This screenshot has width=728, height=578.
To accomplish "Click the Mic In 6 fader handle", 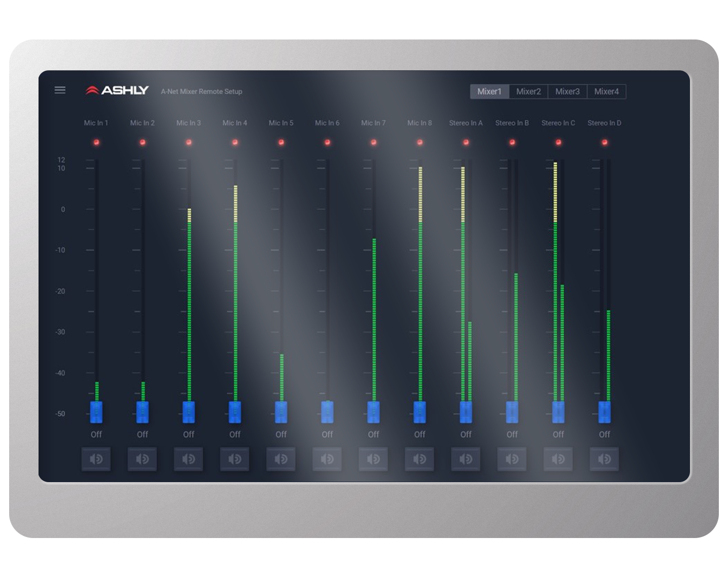I will point(327,412).
